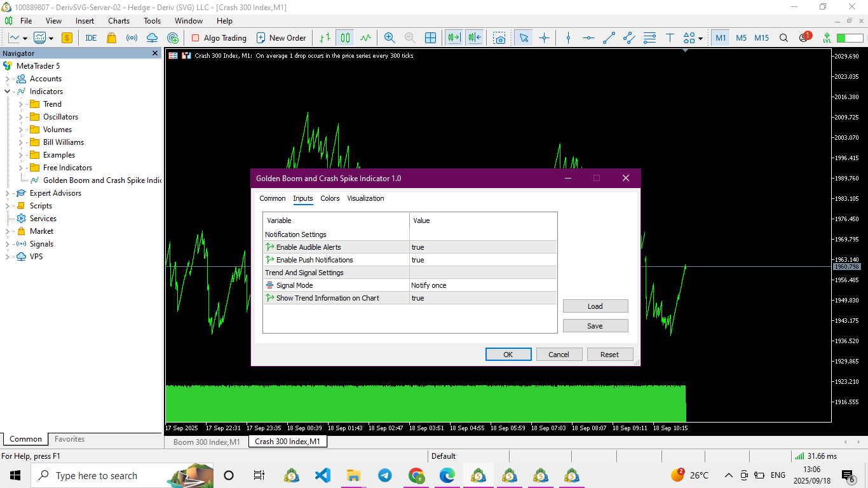Toggle the Algo Trading button
Image resolution: width=868 pixels, height=488 pixels.
point(219,38)
